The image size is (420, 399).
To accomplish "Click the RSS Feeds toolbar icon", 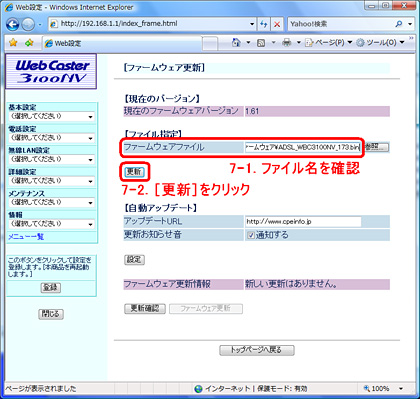I will [261, 43].
